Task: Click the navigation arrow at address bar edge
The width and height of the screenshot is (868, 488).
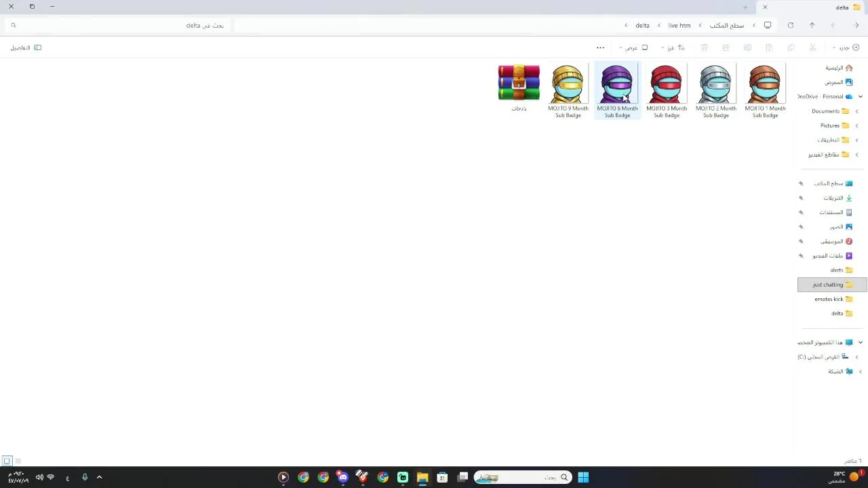Action: tap(856, 25)
